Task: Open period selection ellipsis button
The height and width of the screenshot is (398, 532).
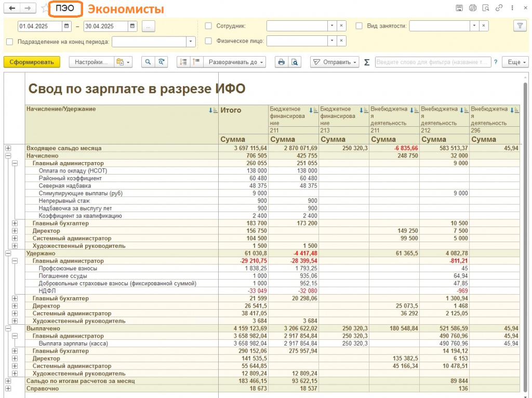Action: click(x=148, y=26)
